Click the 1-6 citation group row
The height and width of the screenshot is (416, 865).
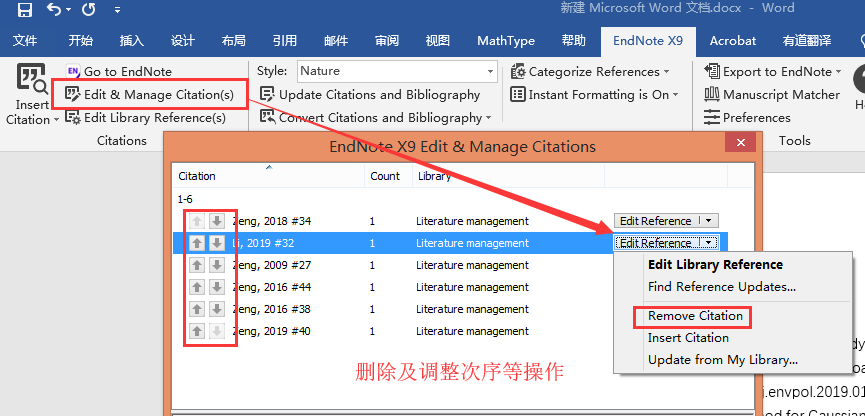coord(185,199)
